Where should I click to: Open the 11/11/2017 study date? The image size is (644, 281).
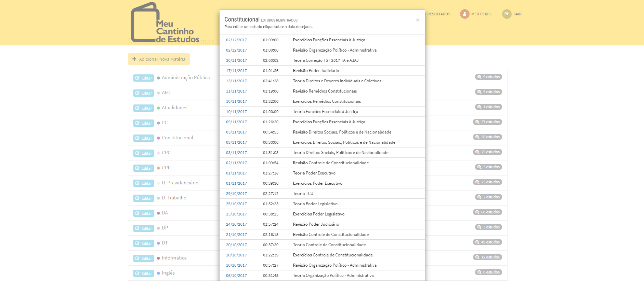coord(236,91)
